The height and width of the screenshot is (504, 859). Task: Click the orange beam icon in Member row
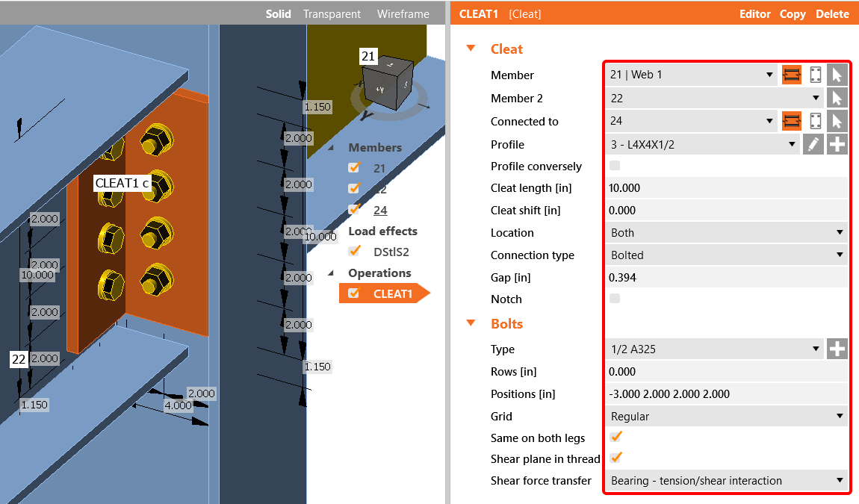point(792,75)
